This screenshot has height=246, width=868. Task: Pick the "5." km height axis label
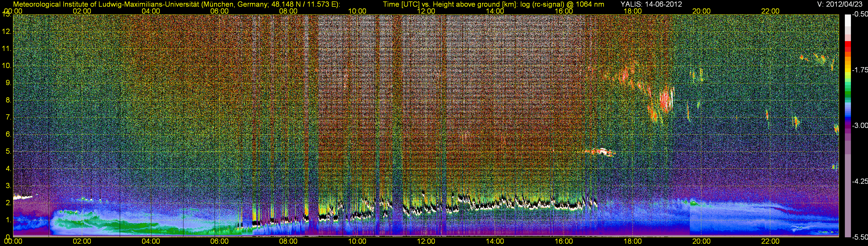(8, 151)
